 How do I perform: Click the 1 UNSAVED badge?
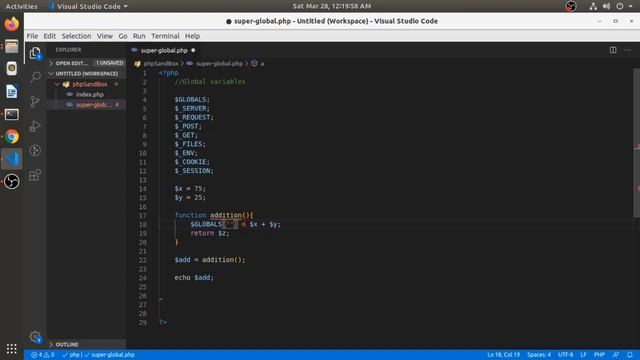pyautogui.click(x=109, y=63)
